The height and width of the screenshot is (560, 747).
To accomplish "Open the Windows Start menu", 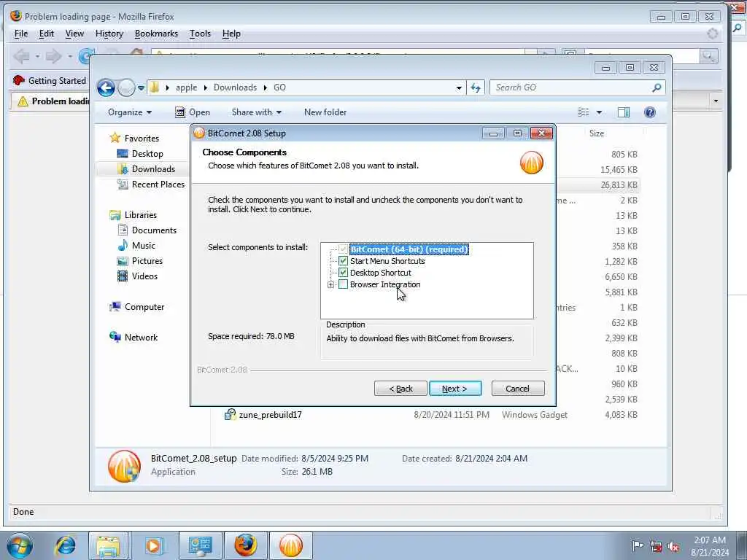I will 20,545.
